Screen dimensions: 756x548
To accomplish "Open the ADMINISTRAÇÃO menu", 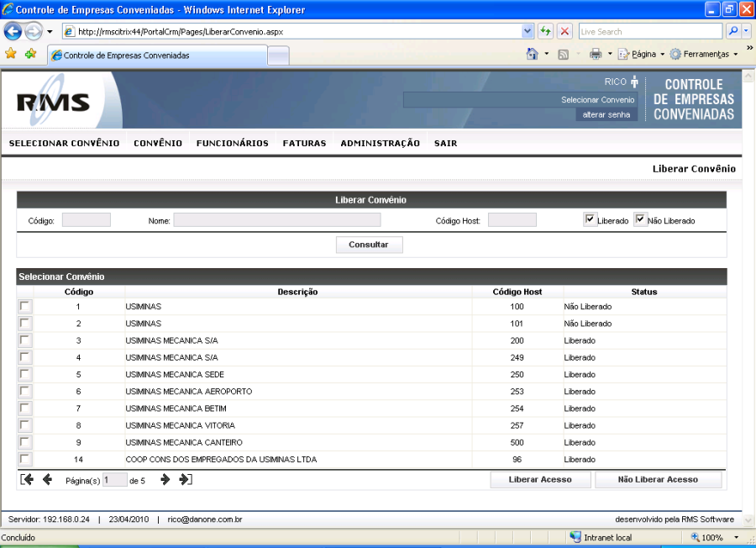I will (x=381, y=143).
